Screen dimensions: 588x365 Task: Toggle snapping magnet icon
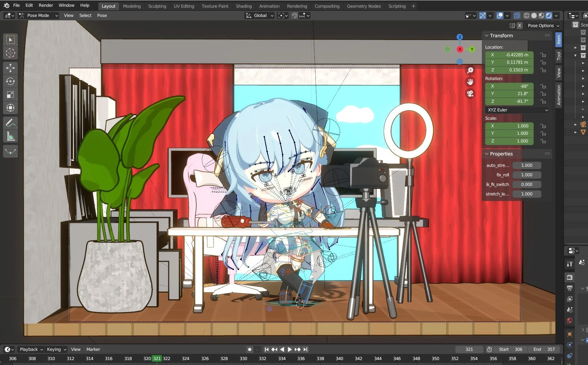(x=294, y=15)
